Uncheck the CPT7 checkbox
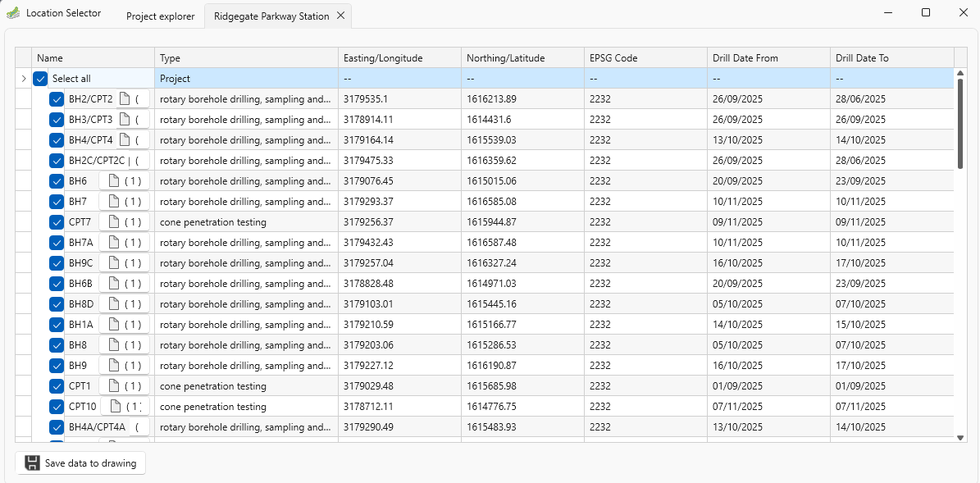This screenshot has height=483, width=980. pos(57,221)
